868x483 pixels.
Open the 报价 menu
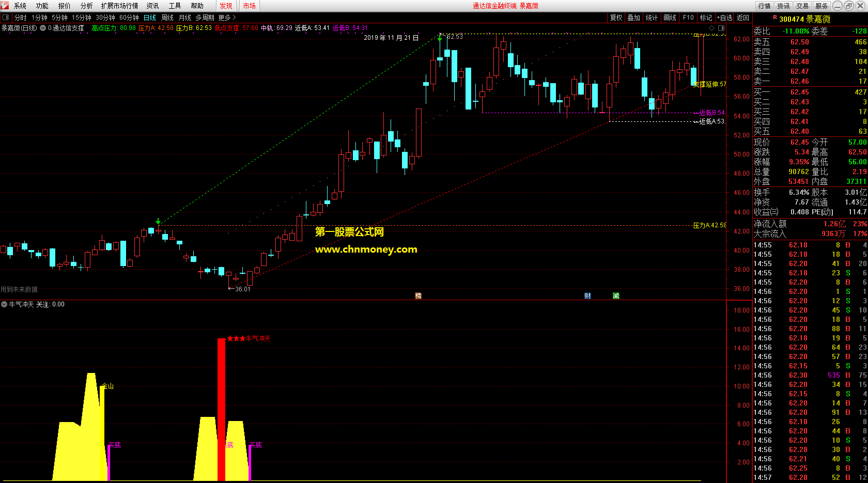click(x=65, y=6)
